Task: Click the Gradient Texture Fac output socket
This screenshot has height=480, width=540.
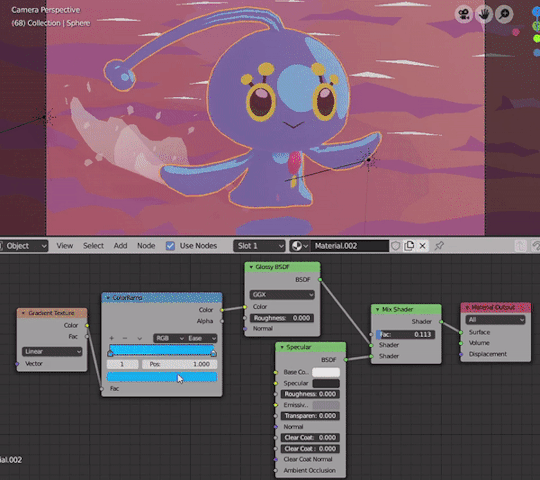Action: coord(87,336)
